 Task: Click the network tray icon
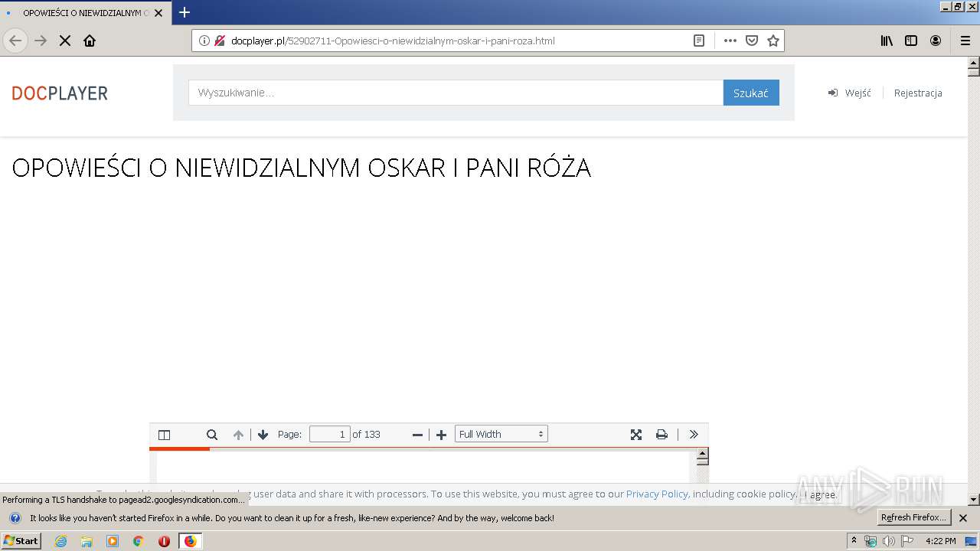(871, 541)
